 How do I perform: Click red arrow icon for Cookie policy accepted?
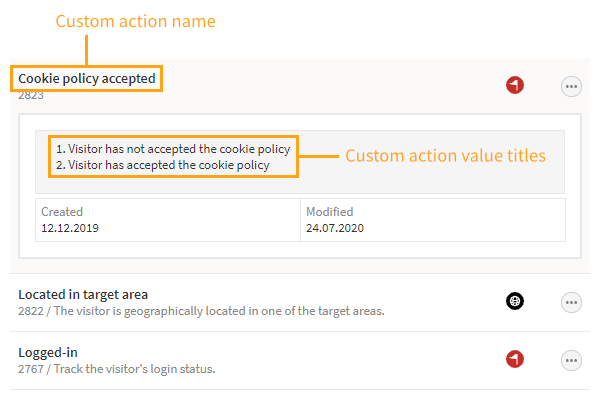(x=514, y=87)
